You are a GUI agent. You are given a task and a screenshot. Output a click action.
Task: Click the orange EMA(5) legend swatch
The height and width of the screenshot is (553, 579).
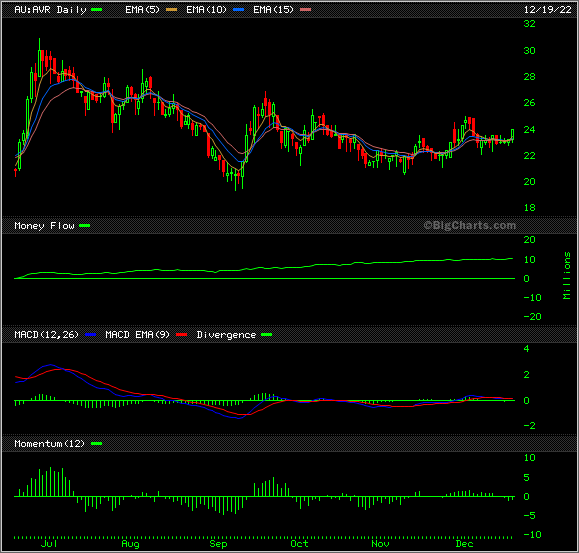click(171, 10)
